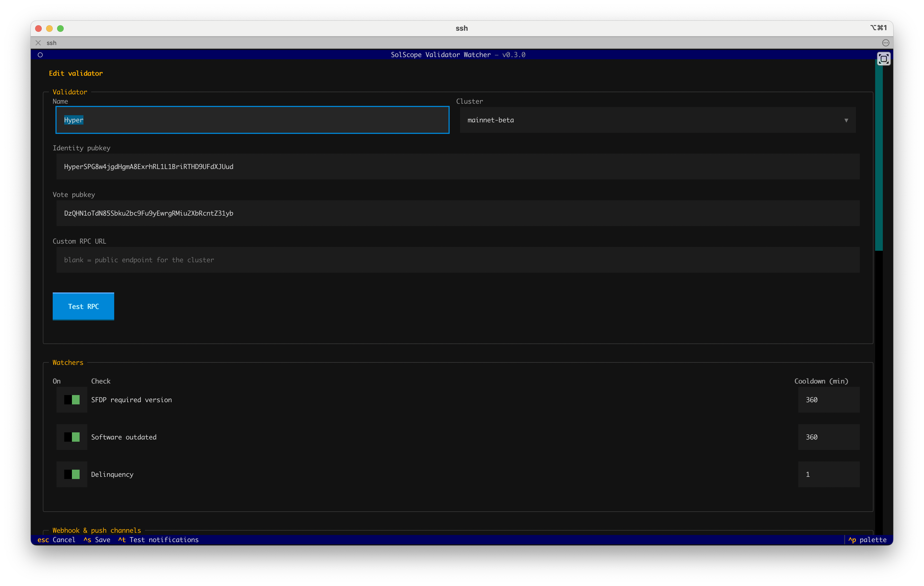
Task: Close the ssh tab with the X
Action: 38,43
